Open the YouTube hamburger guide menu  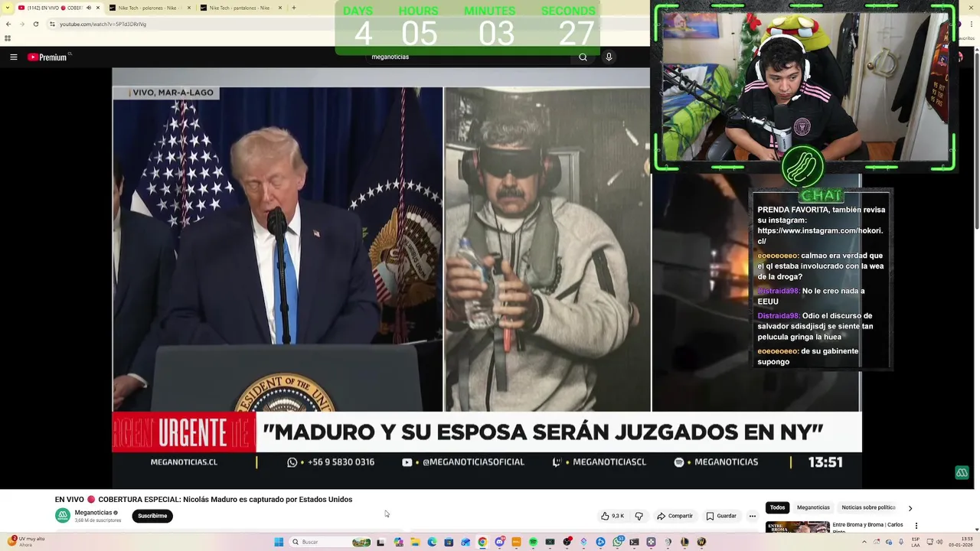13,57
